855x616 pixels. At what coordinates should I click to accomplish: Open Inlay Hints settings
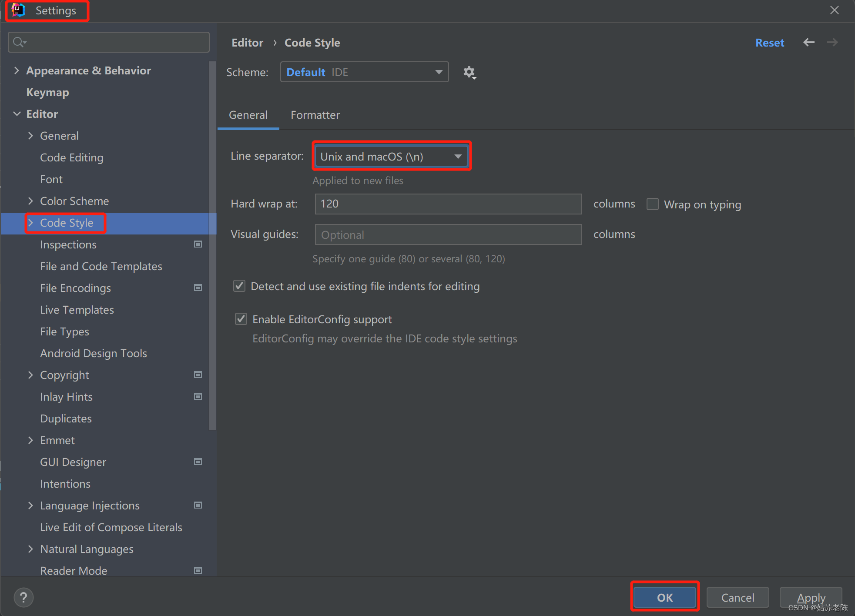click(66, 397)
